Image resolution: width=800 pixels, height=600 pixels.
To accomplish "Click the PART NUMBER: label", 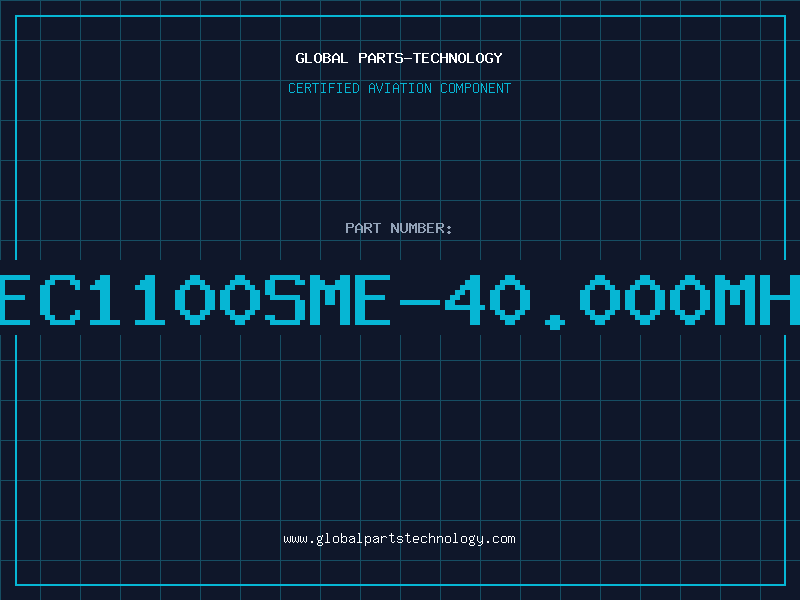I will (398, 228).
